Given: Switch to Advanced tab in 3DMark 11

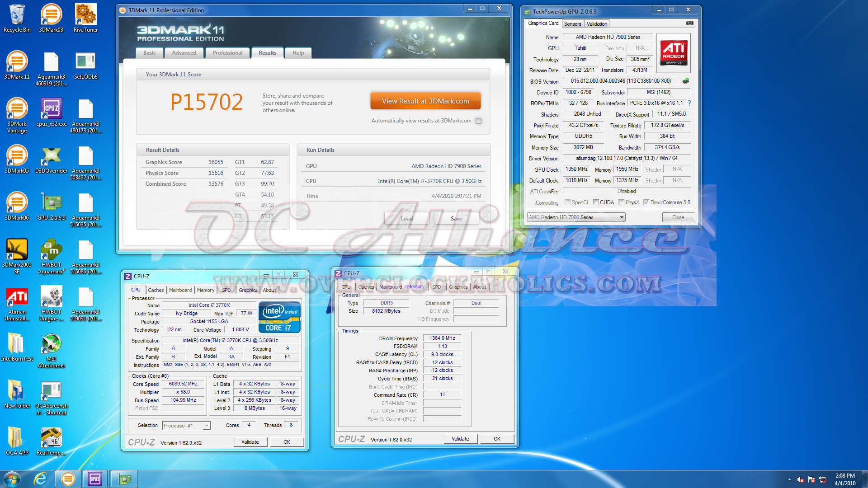Looking at the screenshot, I should [184, 53].
